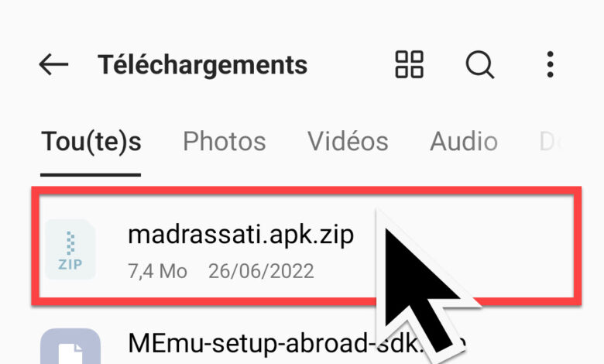Screen dimensions: 604x364
Task: Tap the ZIP text on the archive icon
Action: coord(70,264)
